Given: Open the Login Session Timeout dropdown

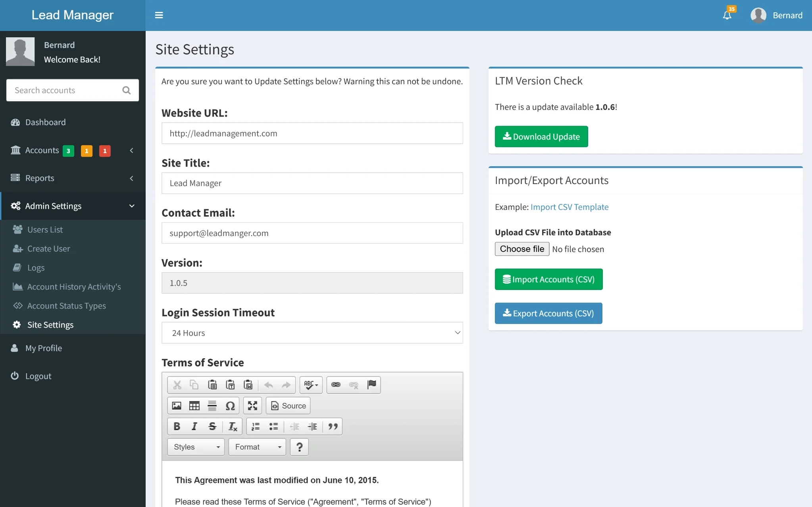Looking at the screenshot, I should 312,333.
